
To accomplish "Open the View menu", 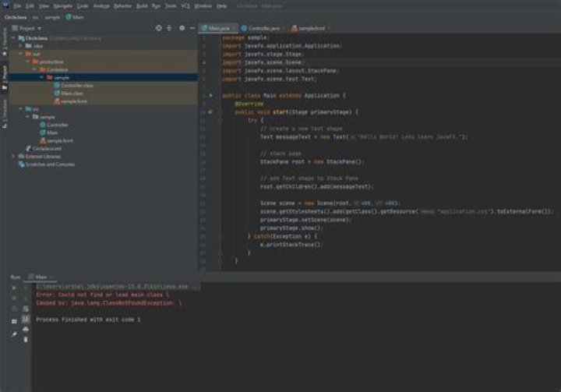I will [x=44, y=6].
